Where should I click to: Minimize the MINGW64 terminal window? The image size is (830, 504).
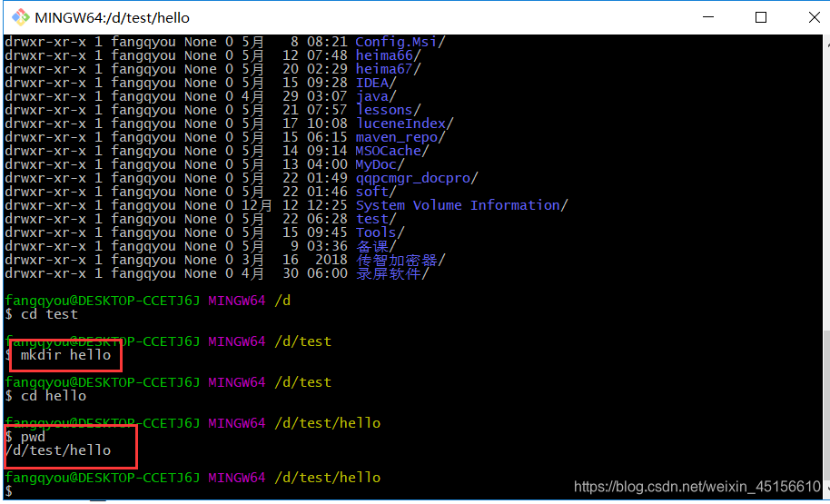709,17
